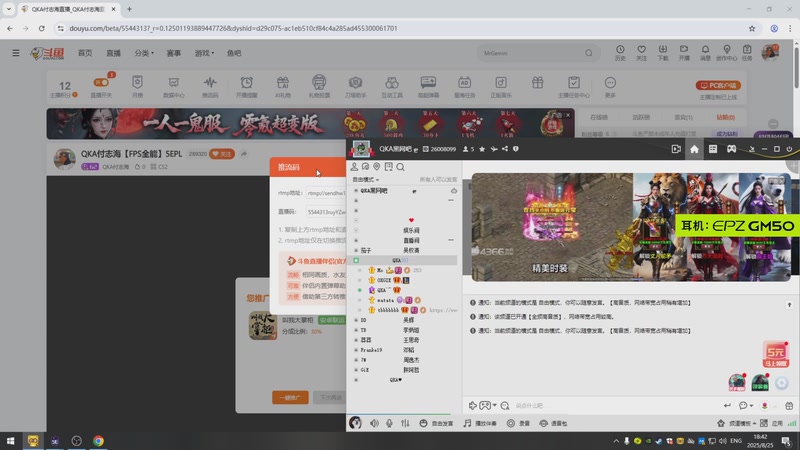Open the Windows Start menu

pos(10,441)
